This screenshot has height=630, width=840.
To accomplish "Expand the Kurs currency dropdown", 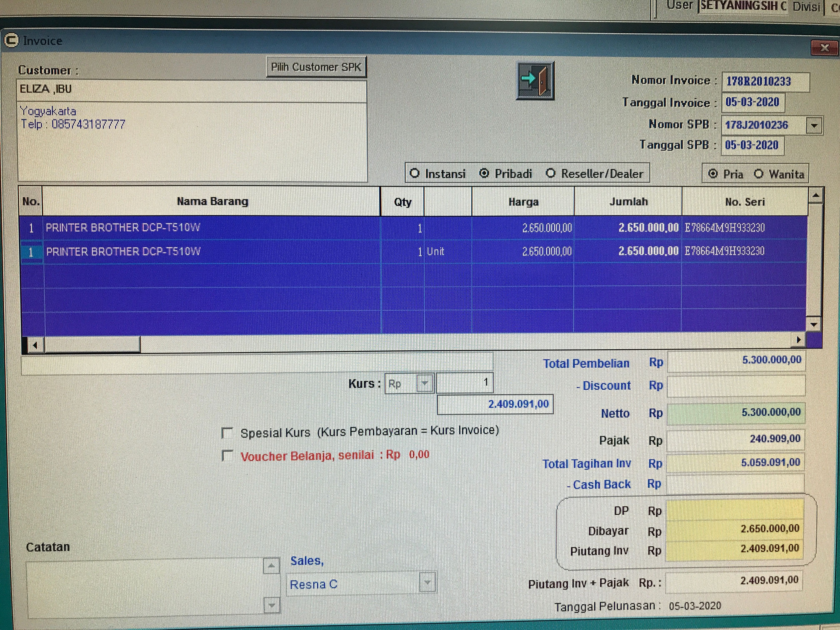I will point(425,383).
